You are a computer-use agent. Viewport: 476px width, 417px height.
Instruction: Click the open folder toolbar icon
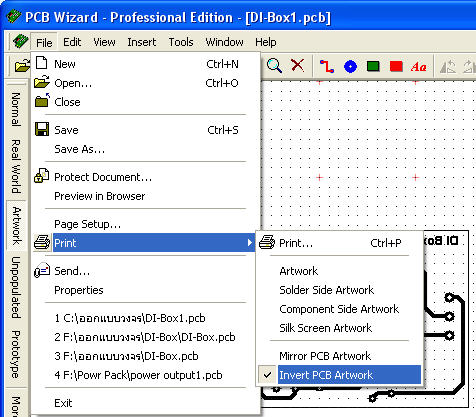pyautogui.click(x=22, y=66)
